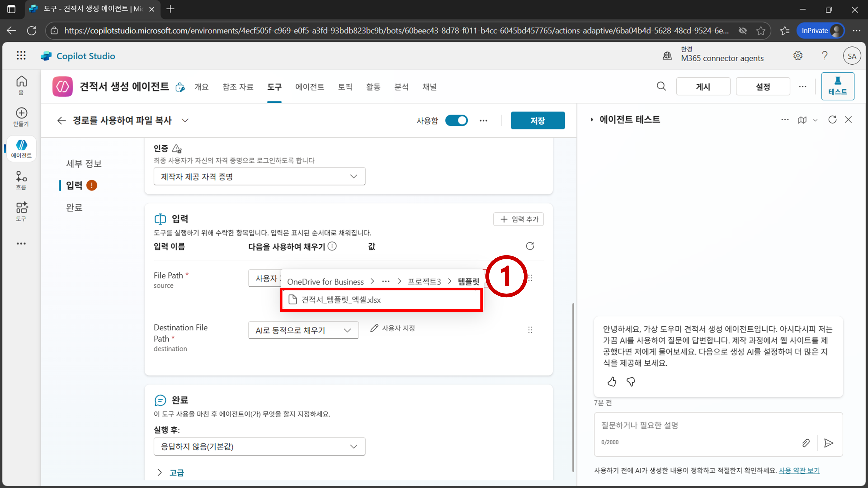Viewport: 868px width, 488px height.
Task: Click the refresh icon in inputs table
Action: [530, 246]
